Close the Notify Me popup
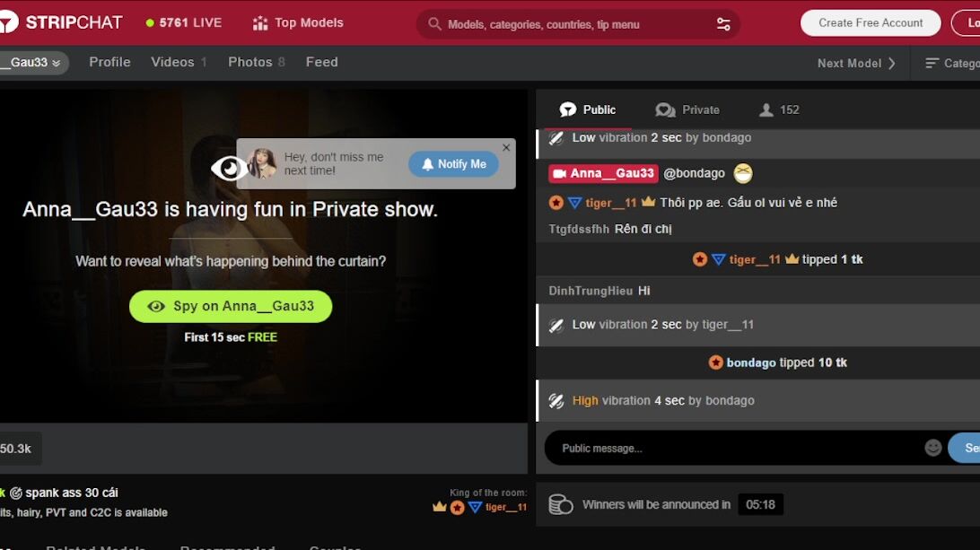The image size is (980, 550). point(506,147)
